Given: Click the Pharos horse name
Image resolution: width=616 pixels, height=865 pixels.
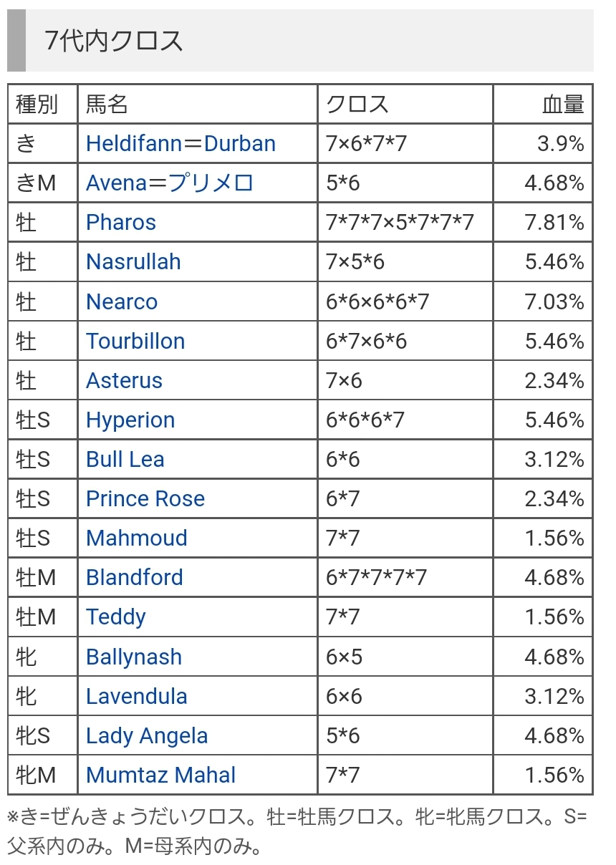Looking at the screenshot, I should 121,222.
